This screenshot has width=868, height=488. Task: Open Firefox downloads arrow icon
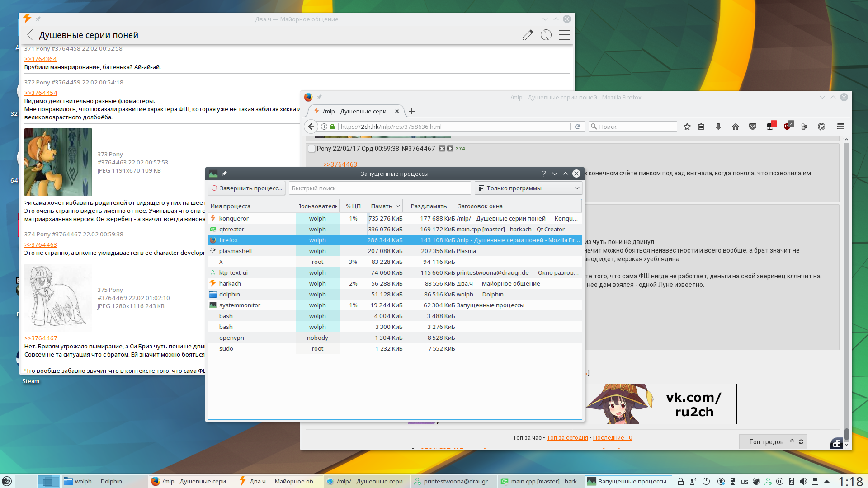tap(718, 127)
